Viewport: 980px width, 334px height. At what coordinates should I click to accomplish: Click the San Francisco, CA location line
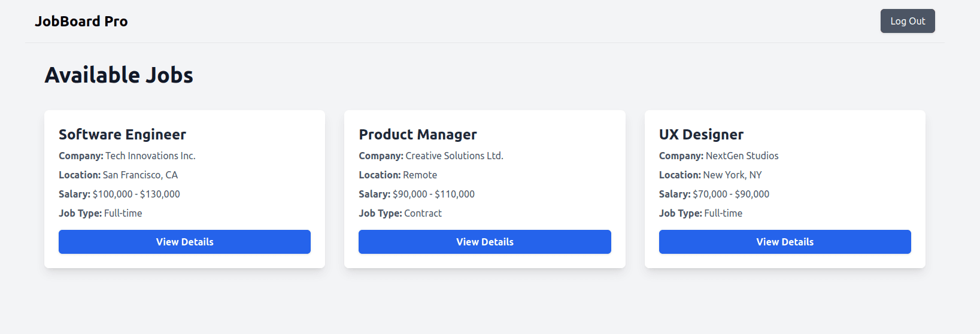[118, 175]
